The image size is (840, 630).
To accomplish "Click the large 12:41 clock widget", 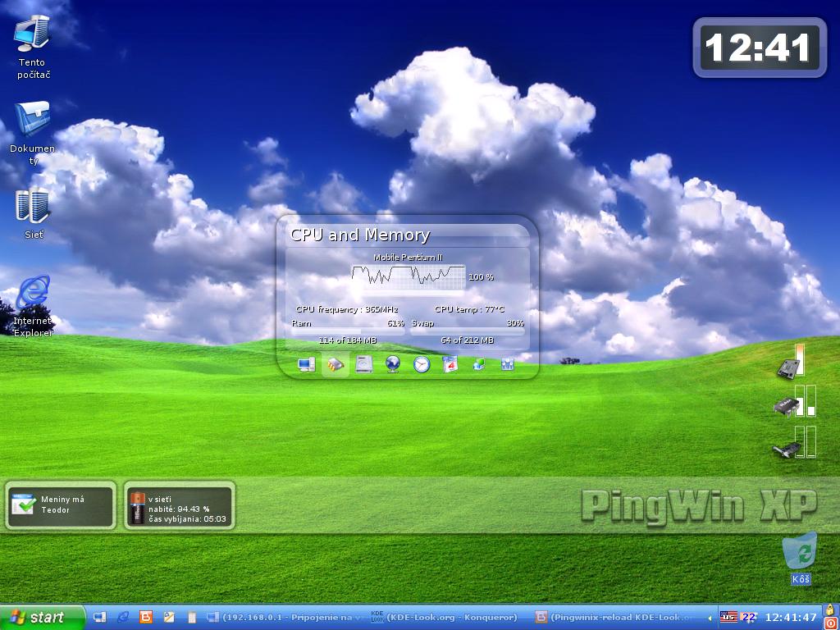I will coord(760,48).
